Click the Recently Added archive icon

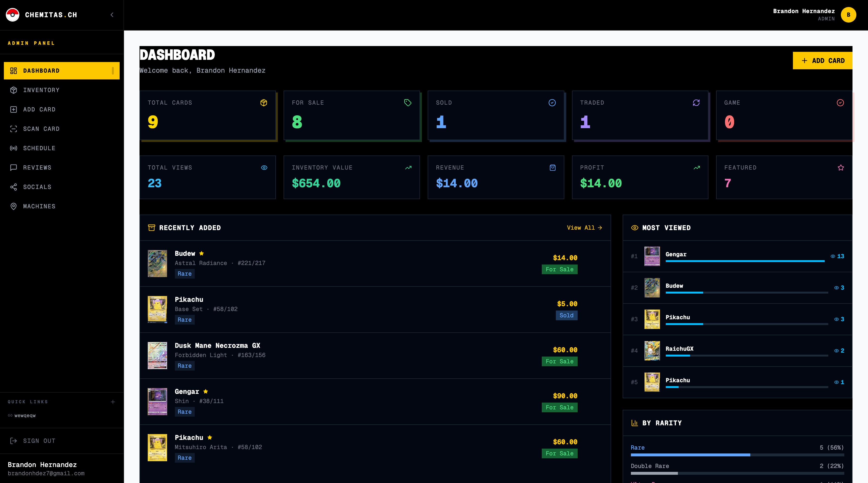click(152, 228)
